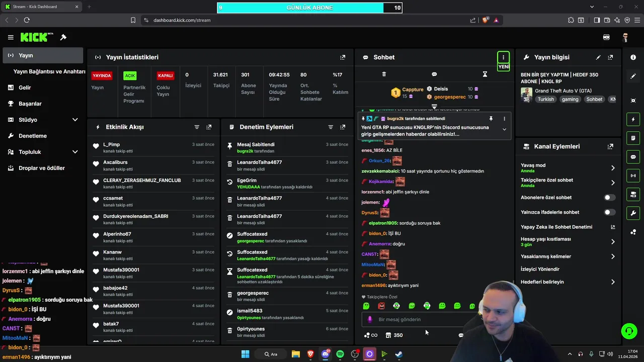This screenshot has width=644, height=362.
Task: Open pinned message three-dot options
Action: 504,119
